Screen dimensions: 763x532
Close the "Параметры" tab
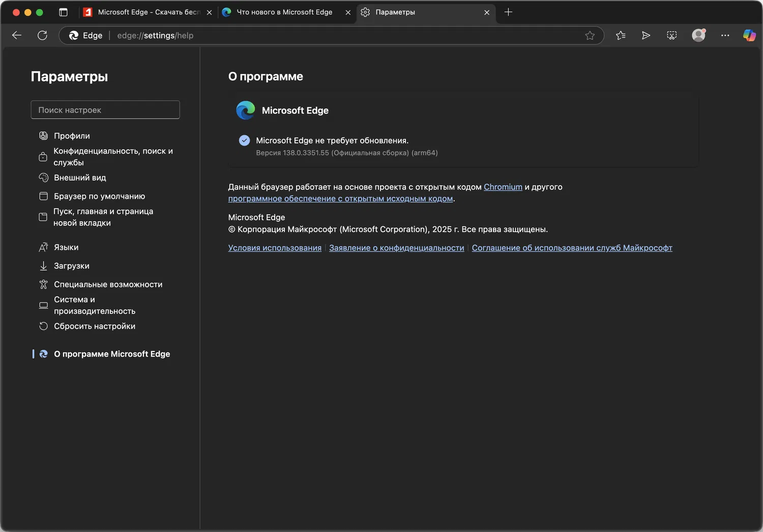(487, 12)
